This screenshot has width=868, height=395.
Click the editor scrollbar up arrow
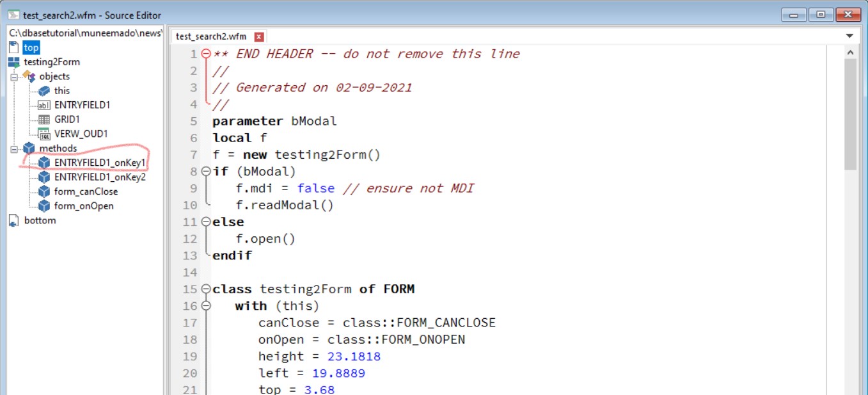[x=850, y=52]
